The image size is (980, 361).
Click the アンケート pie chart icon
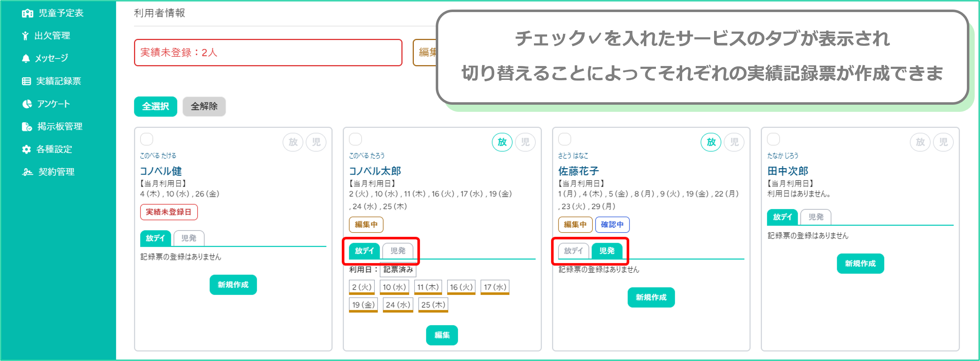click(x=27, y=104)
